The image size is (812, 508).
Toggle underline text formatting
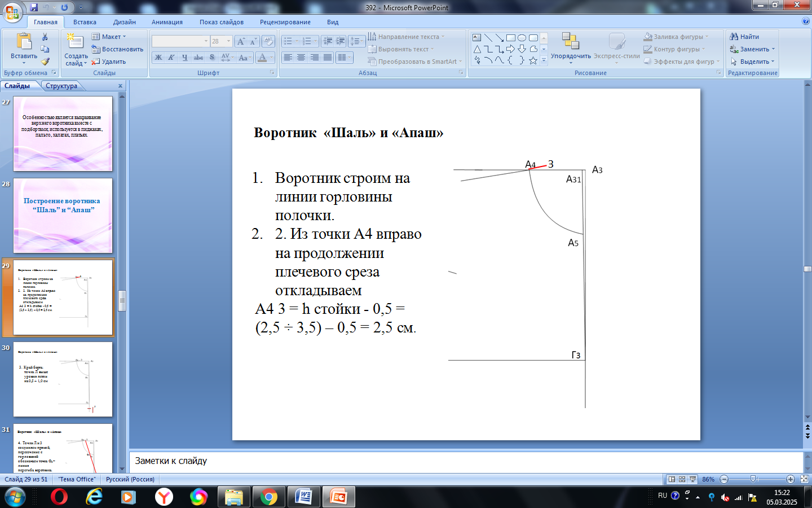pos(184,58)
